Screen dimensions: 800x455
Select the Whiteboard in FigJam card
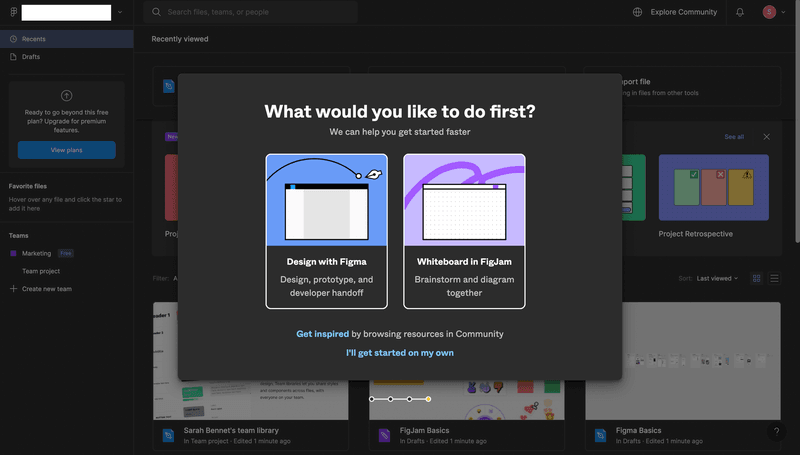coord(464,231)
